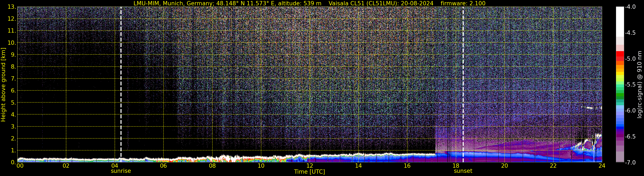The image size is (644, 176).
Task: Click the '0.' height tick label
Action: click(x=13, y=163)
